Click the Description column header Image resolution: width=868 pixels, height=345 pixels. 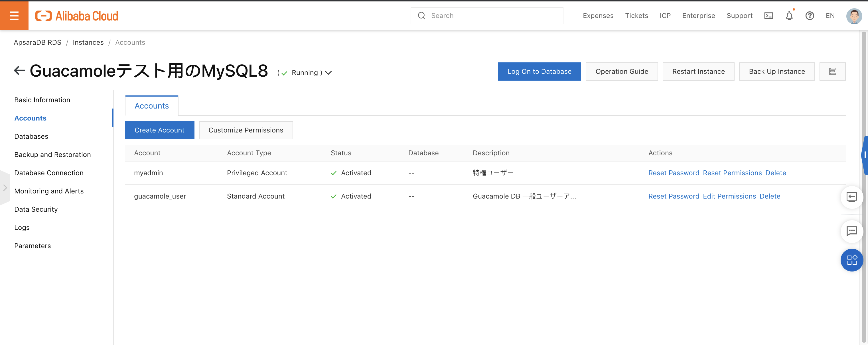[x=491, y=153]
